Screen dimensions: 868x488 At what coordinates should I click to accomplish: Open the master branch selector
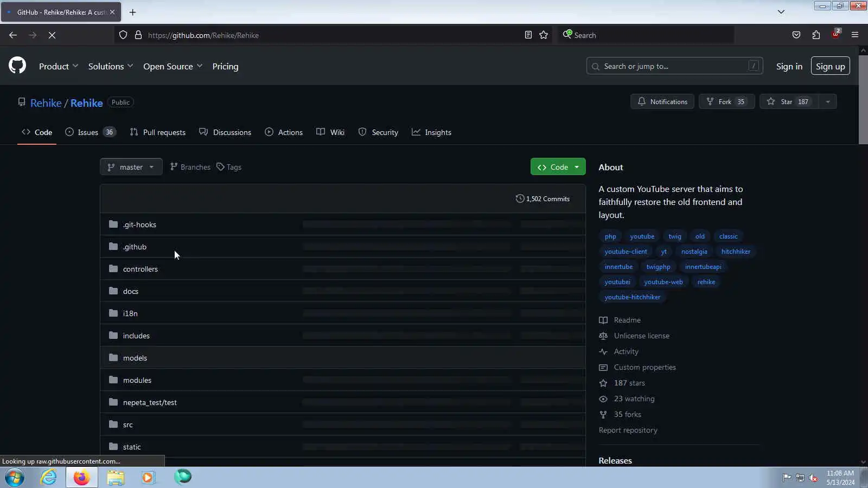pyautogui.click(x=131, y=167)
